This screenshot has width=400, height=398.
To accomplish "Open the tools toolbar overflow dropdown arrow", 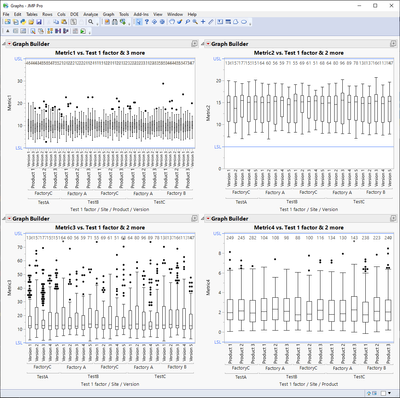I will click(x=250, y=24).
